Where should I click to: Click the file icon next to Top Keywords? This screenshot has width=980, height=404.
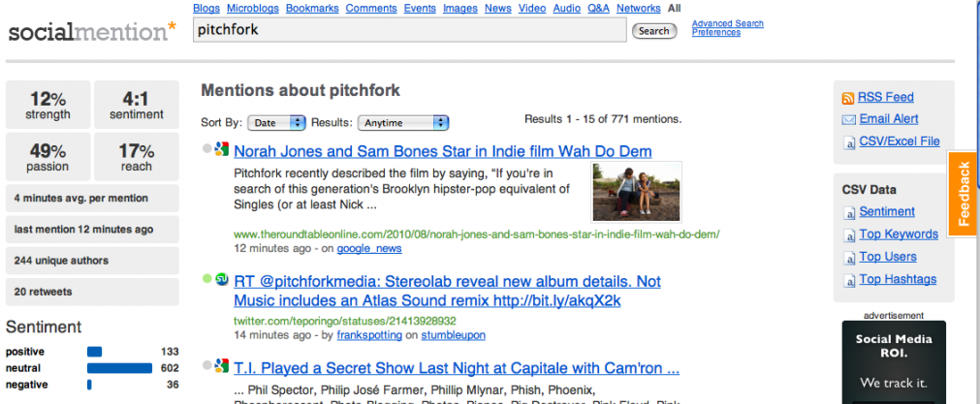coord(849,235)
